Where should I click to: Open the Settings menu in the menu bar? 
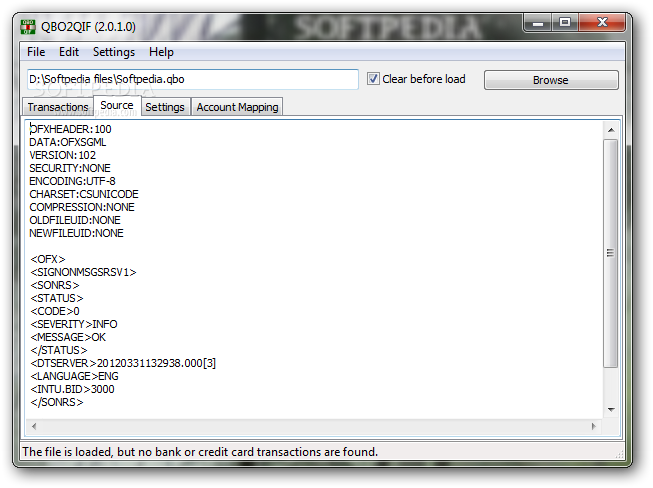point(114,52)
